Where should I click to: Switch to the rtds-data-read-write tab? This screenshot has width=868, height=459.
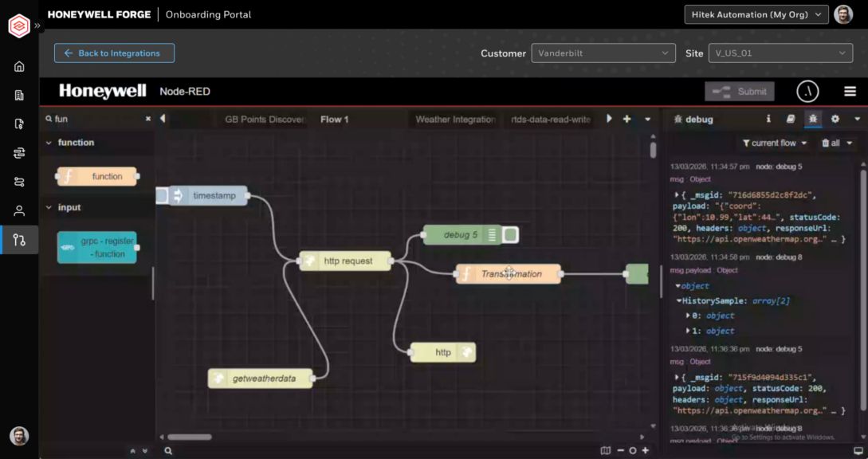coord(550,119)
